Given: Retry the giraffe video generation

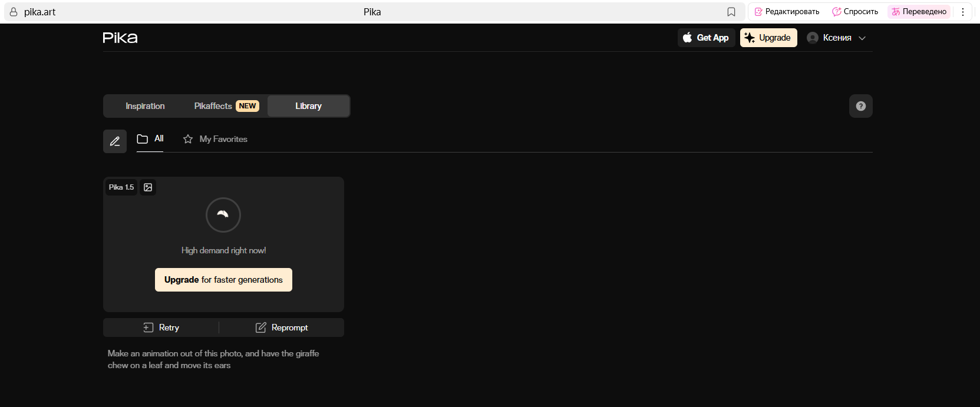Looking at the screenshot, I should tap(161, 327).
